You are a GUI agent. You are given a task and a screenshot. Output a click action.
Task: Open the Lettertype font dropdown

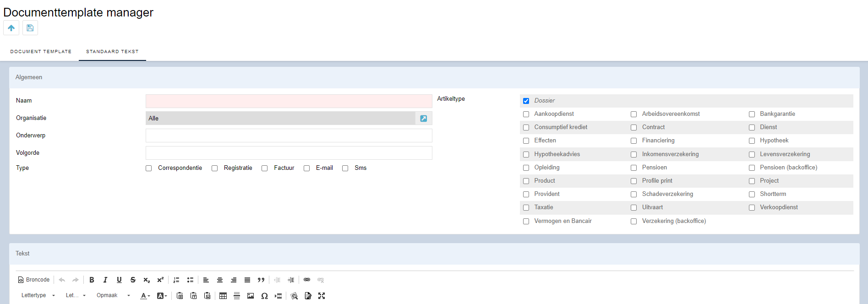tap(38, 296)
